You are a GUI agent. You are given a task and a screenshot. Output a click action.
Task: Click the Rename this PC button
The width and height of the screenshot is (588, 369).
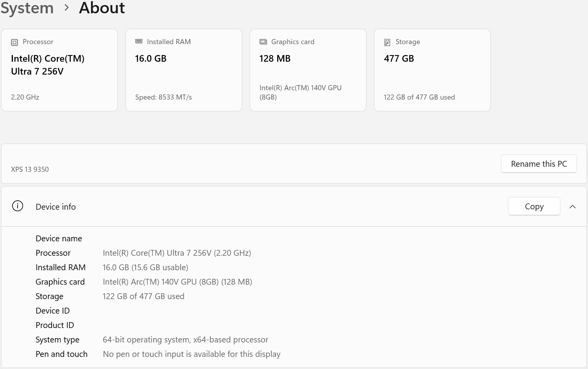pyautogui.click(x=539, y=164)
